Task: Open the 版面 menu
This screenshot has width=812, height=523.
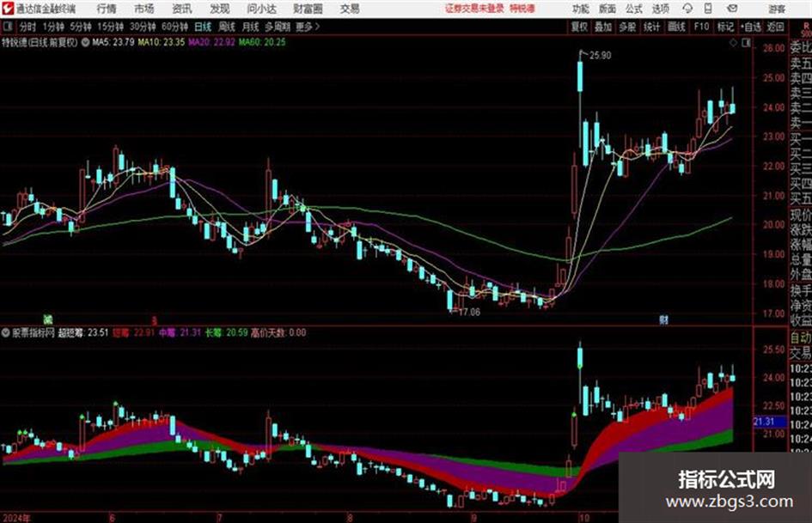Action: [x=607, y=9]
